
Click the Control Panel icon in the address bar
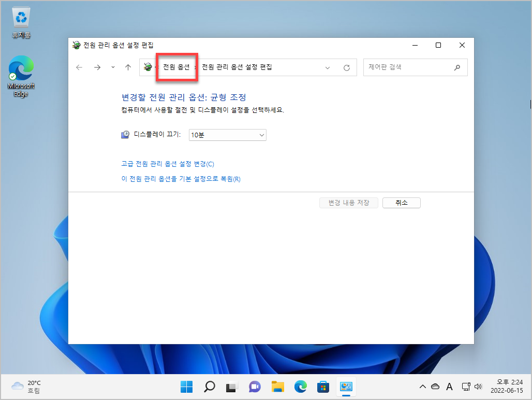pos(146,67)
